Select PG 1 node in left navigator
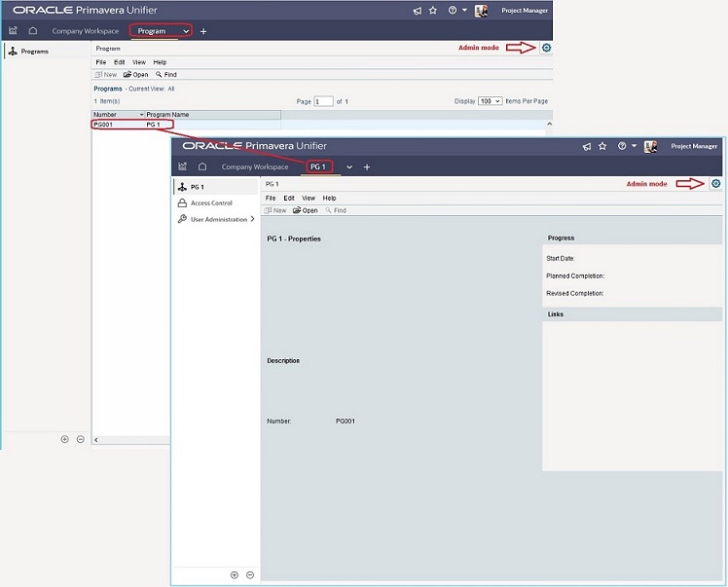 click(x=215, y=187)
